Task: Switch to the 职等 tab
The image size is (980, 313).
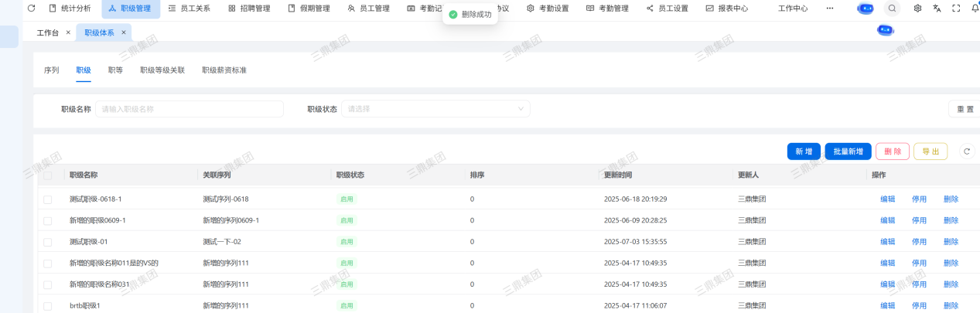Action: [115, 70]
